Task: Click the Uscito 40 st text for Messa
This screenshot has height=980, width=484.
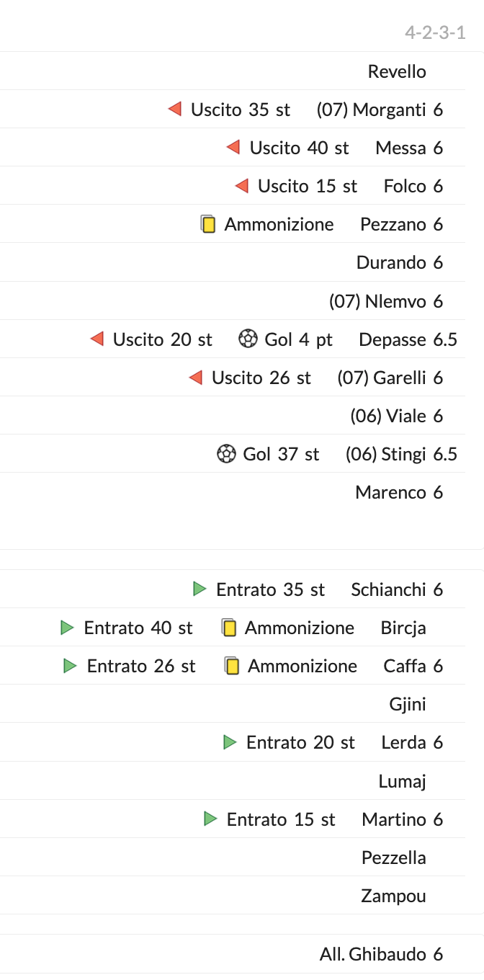Action: [299, 148]
